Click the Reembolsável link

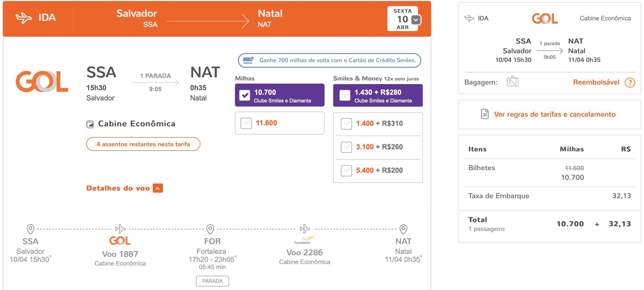(x=596, y=82)
